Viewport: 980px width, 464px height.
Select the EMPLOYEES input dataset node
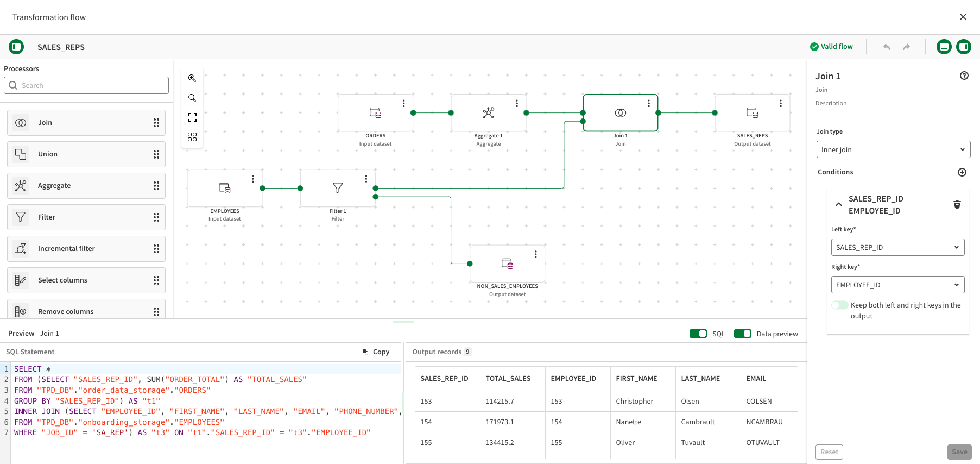(225, 188)
